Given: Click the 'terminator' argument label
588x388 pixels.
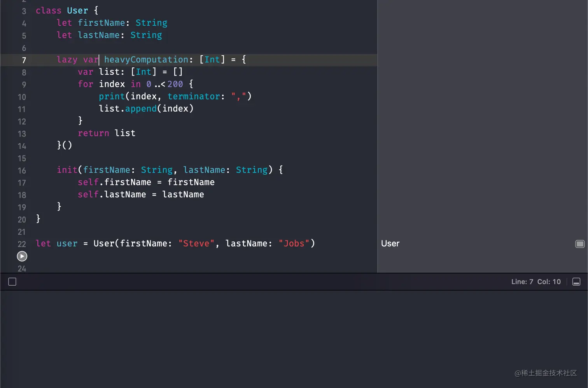Looking at the screenshot, I should tap(194, 96).
